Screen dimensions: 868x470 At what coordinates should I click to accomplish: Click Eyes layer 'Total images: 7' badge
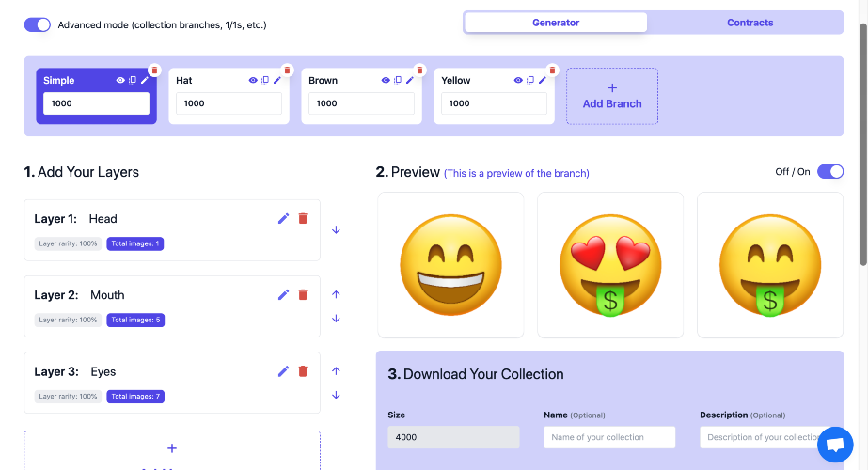click(135, 397)
